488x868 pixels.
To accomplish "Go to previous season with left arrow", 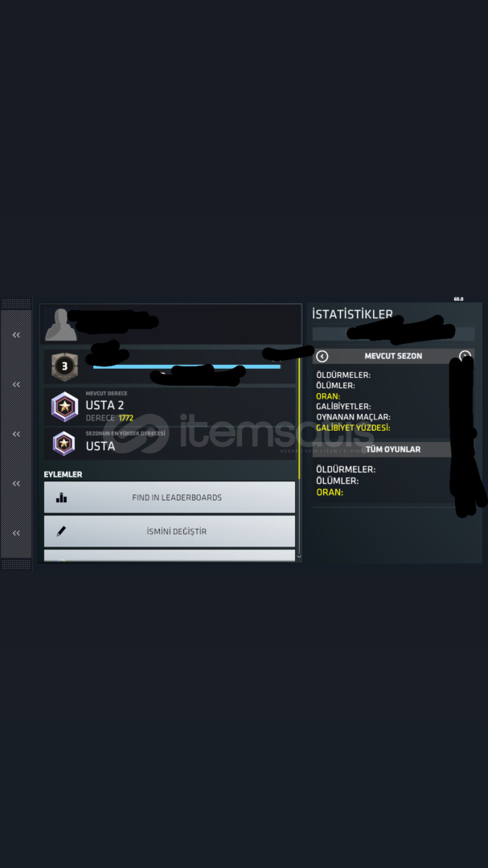I will [322, 357].
